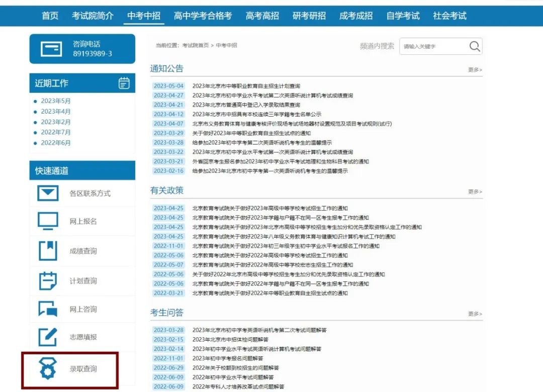The height and width of the screenshot is (392, 543).
Task: Click the monitor icon for 网上报名
Action: [48, 221]
